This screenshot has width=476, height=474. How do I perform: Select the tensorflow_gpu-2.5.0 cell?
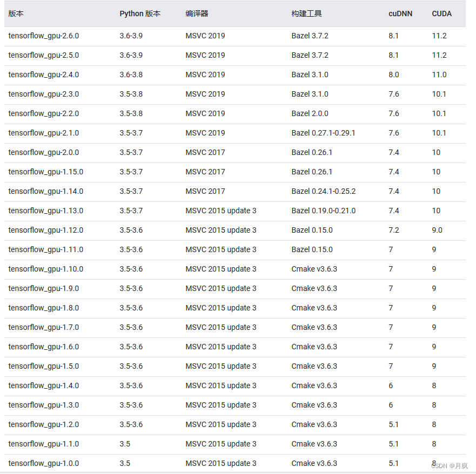pos(43,55)
